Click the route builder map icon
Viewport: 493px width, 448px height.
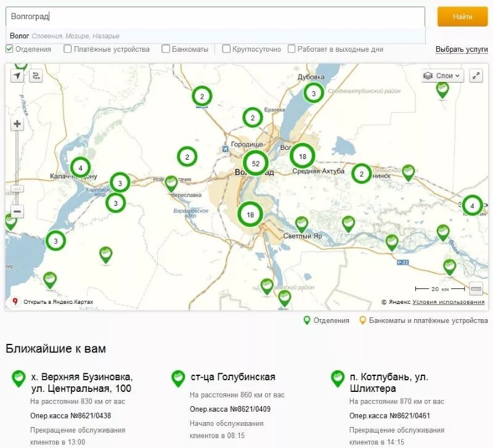click(36, 76)
